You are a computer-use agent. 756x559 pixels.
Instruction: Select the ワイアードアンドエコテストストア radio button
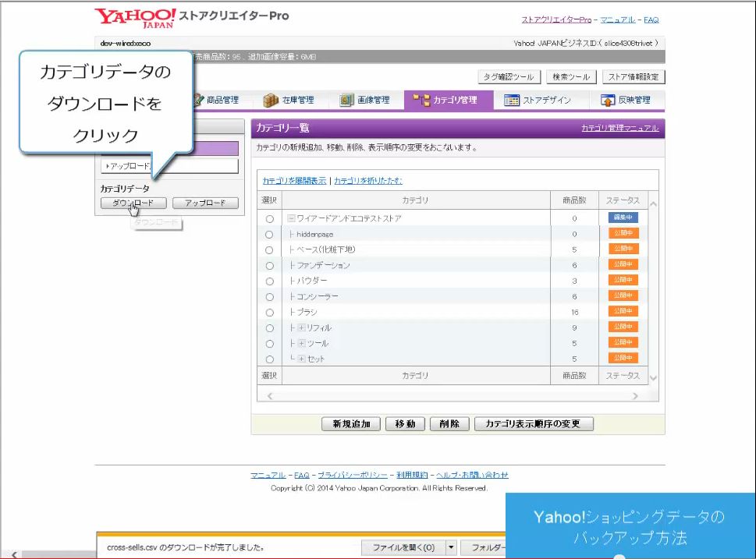[x=269, y=219]
